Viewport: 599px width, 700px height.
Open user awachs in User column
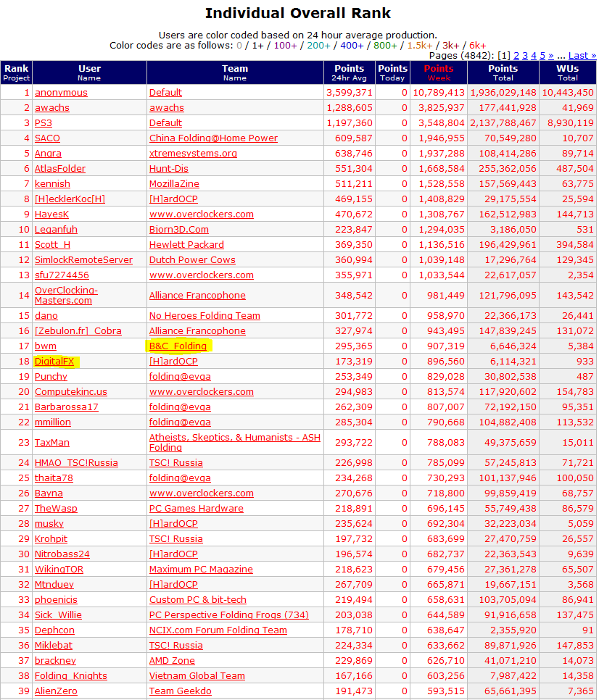point(51,107)
